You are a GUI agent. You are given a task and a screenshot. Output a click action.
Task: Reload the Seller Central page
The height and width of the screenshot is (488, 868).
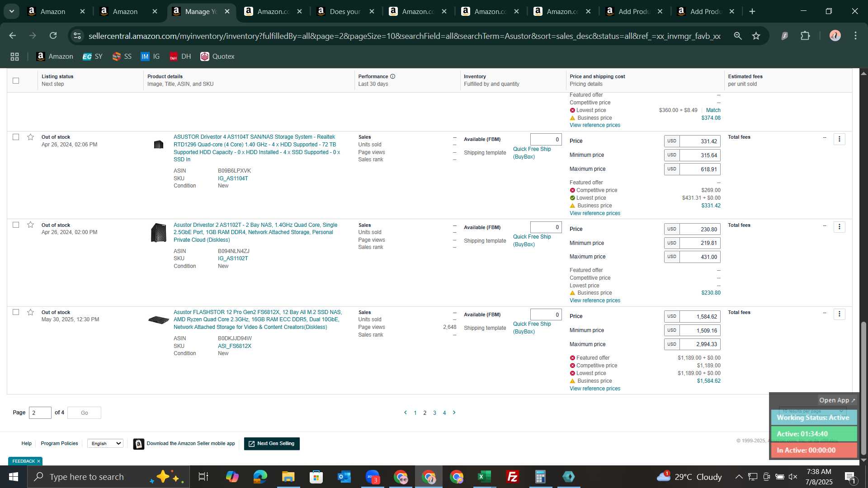tap(53, 36)
